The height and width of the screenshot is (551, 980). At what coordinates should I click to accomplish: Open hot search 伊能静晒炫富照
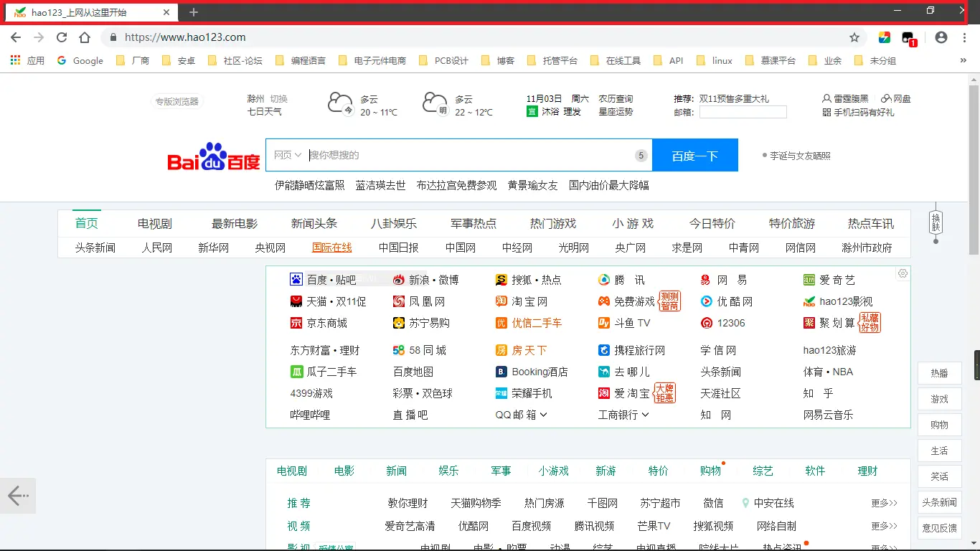pyautogui.click(x=310, y=185)
